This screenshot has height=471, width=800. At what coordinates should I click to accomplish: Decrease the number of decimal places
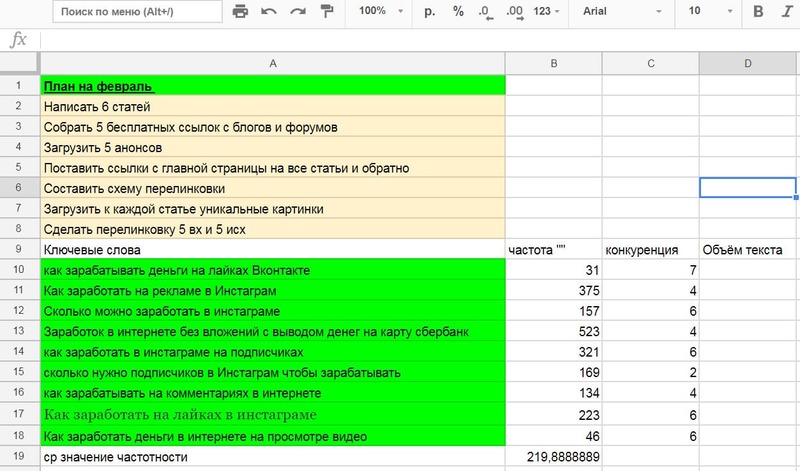tap(483, 13)
